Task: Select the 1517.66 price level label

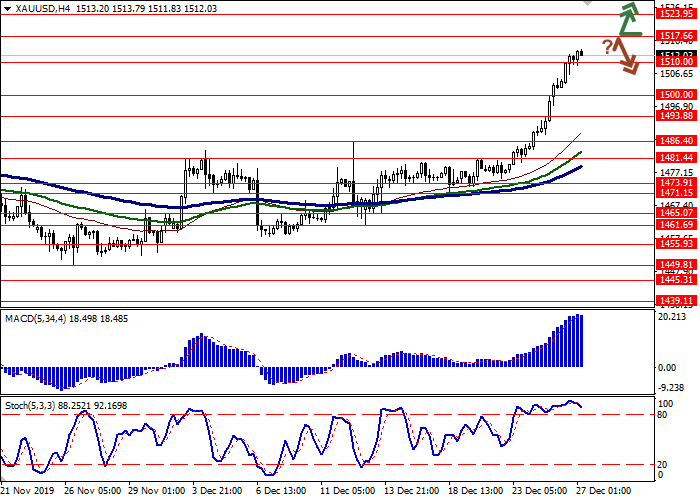Action: tap(675, 35)
